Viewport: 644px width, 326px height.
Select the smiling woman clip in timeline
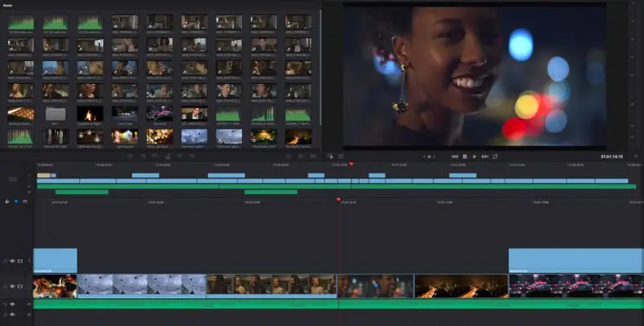point(376,286)
